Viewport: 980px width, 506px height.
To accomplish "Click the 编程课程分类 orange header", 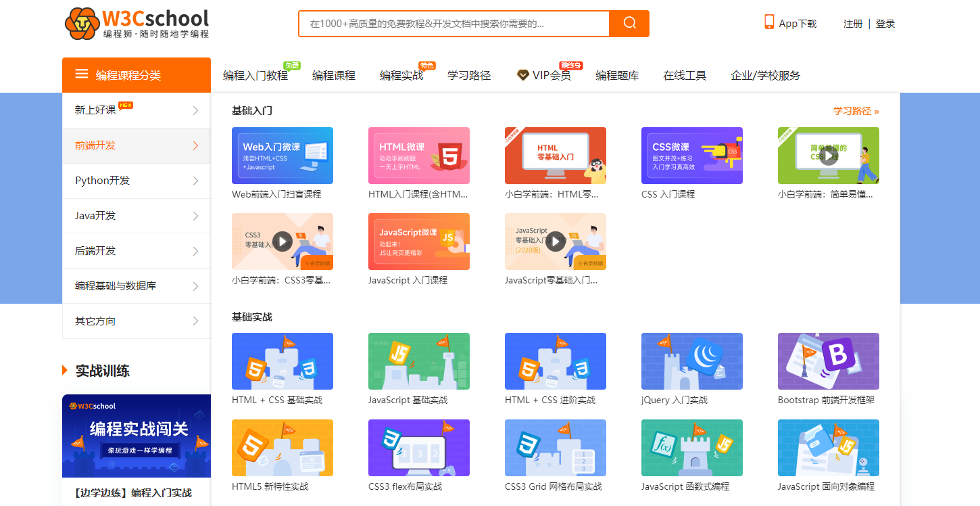I will [x=137, y=75].
